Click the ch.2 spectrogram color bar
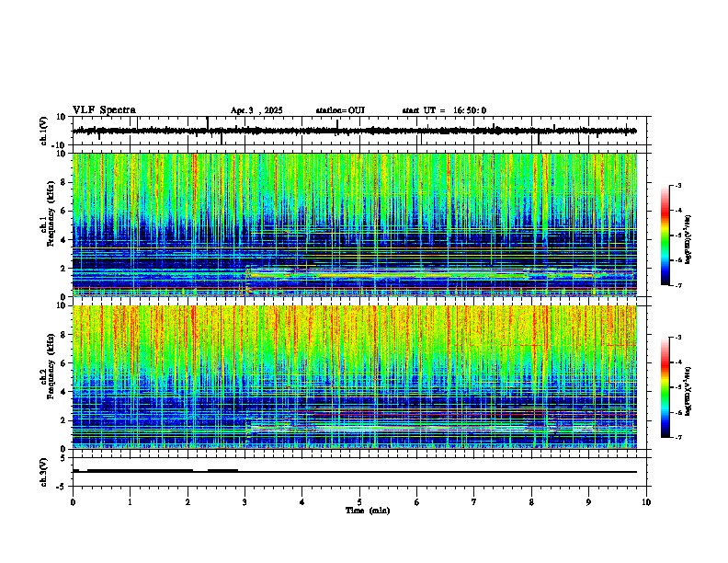The height and width of the screenshot is (563, 728). (665, 387)
